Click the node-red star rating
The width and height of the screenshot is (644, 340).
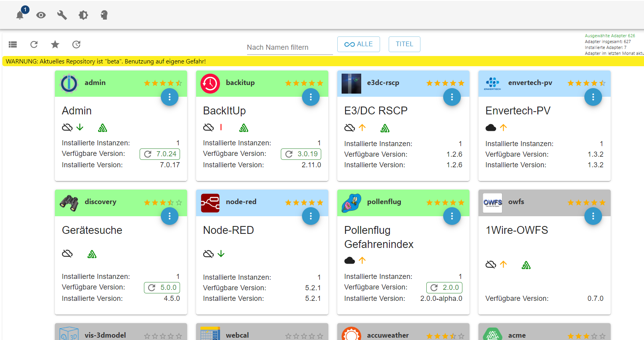click(304, 203)
